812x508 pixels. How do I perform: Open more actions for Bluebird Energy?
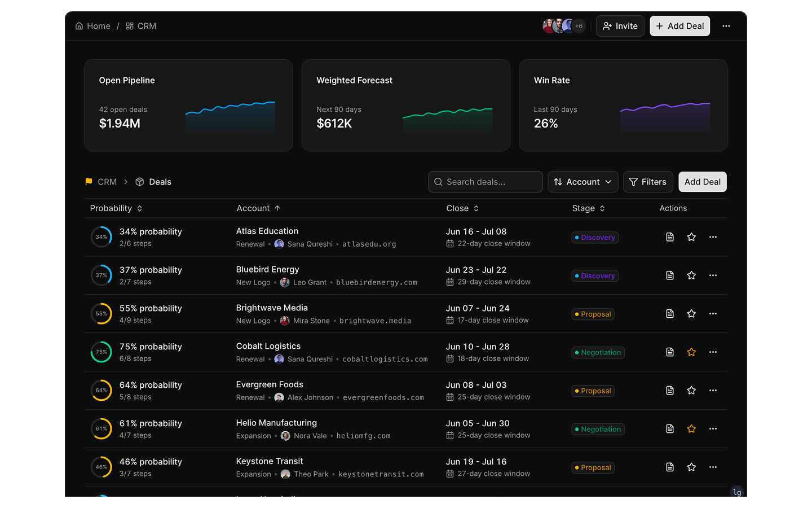[x=713, y=275]
